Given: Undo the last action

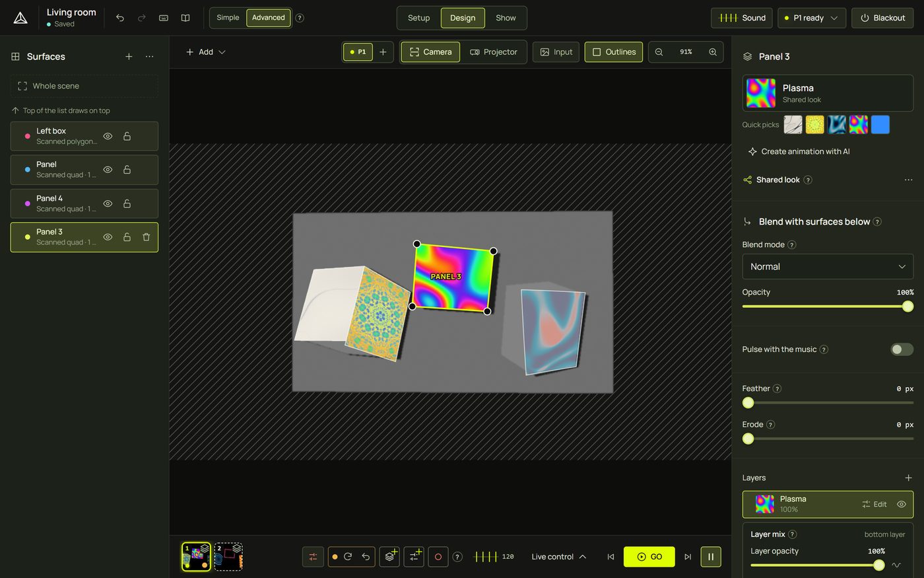Looking at the screenshot, I should tap(120, 18).
